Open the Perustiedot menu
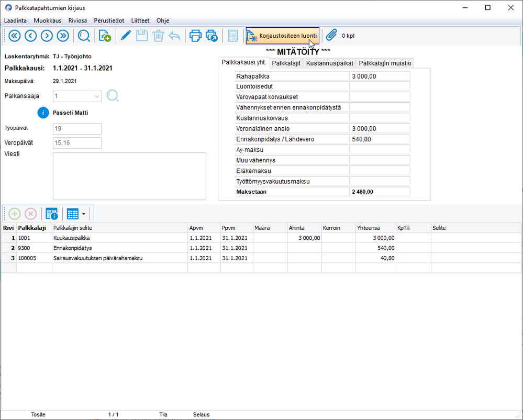Image resolution: width=523 pixels, height=420 pixels. (x=109, y=20)
